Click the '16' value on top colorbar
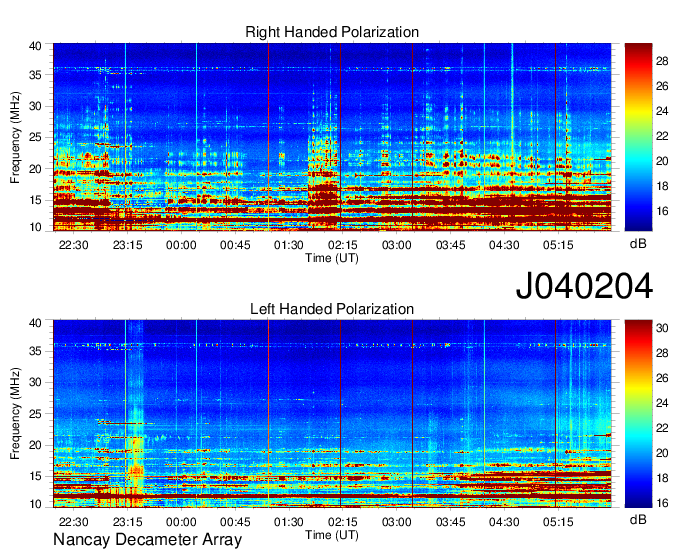The height and width of the screenshot is (552, 680). [662, 211]
